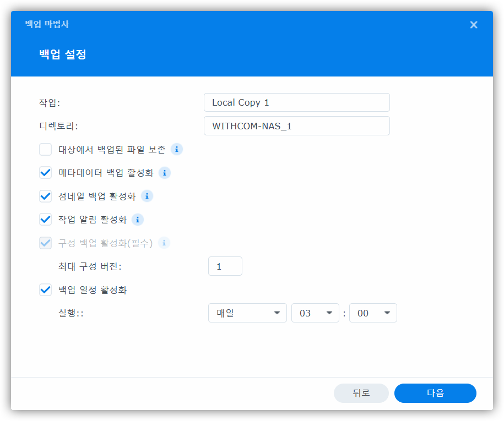Expand the hour dropdown showing 03
The height and width of the screenshot is (421, 504).
coord(315,313)
